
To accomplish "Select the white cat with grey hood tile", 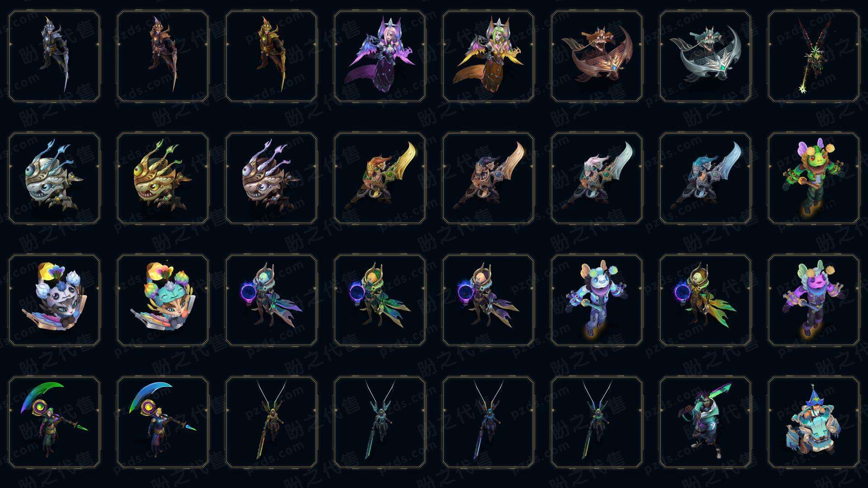I will click(x=54, y=300).
